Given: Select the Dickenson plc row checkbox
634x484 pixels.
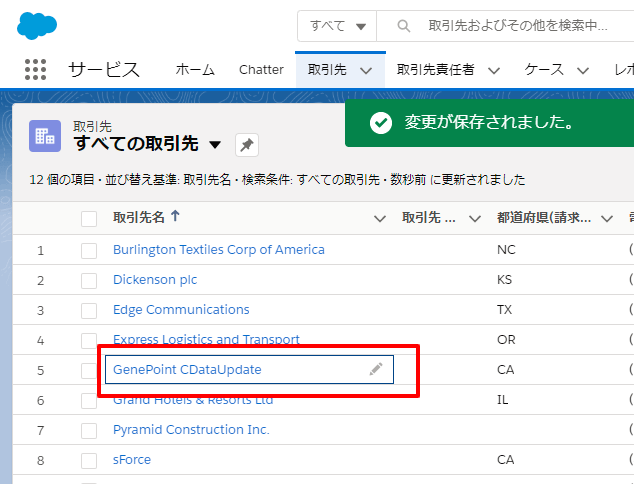Looking at the screenshot, I should pos(89,280).
